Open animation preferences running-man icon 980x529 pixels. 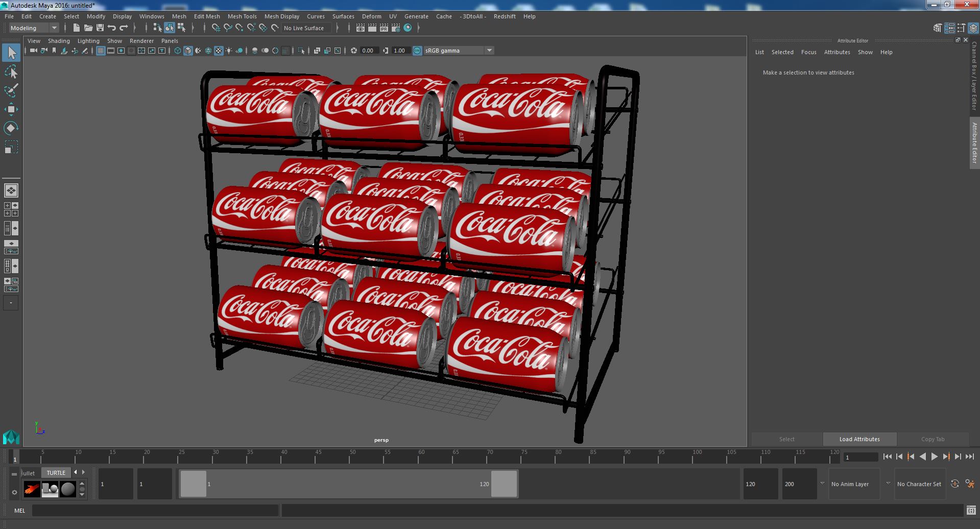[970, 484]
